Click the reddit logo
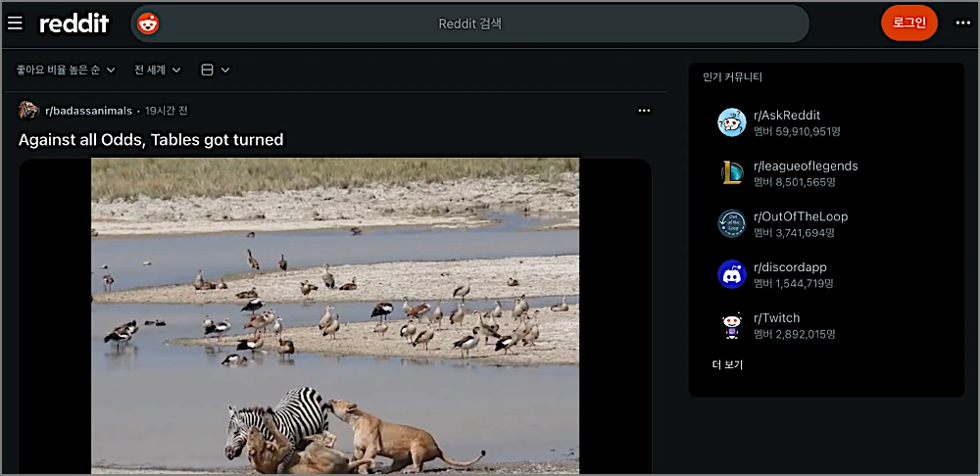The image size is (980, 476). point(74,24)
